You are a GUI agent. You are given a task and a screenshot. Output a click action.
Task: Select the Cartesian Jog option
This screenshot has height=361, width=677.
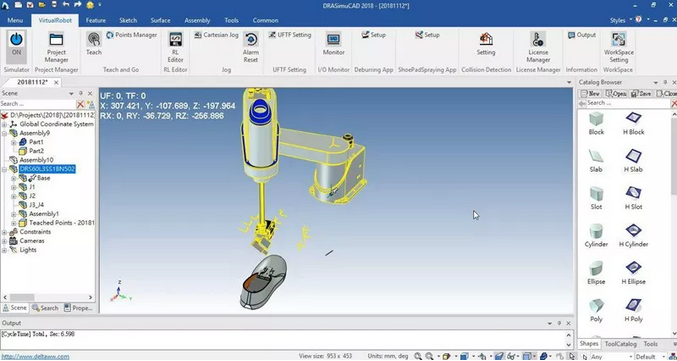(x=216, y=35)
